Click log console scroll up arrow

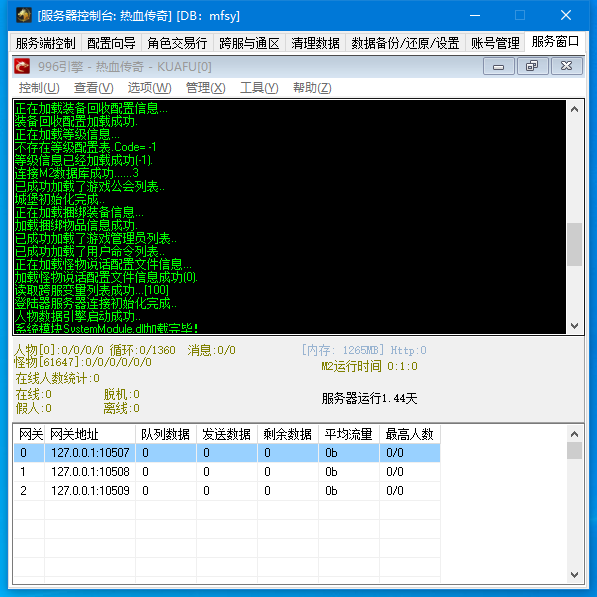coord(575,110)
